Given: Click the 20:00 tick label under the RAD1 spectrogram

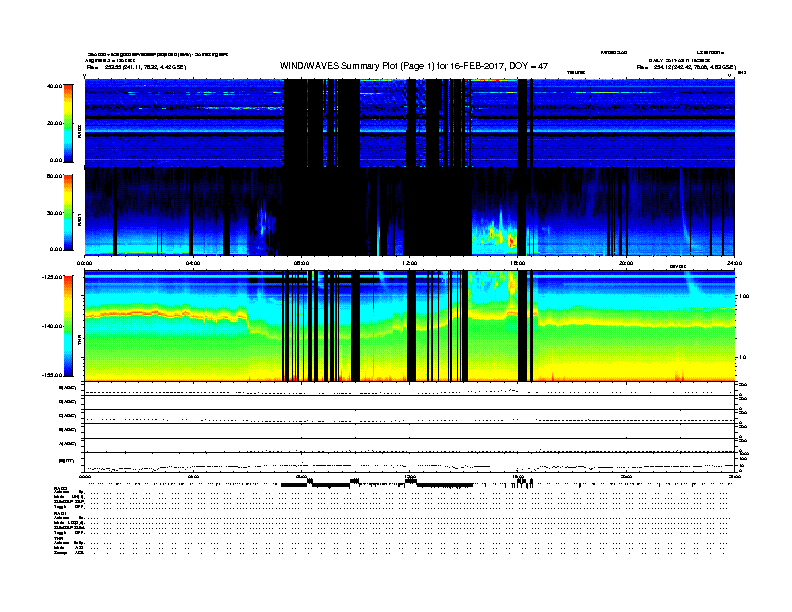Looking at the screenshot, I should click(x=626, y=263).
